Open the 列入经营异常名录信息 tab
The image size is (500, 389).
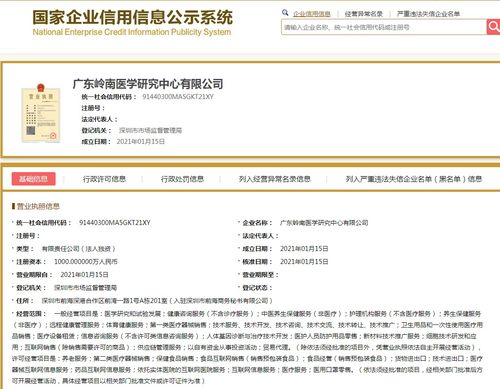pos(275,179)
